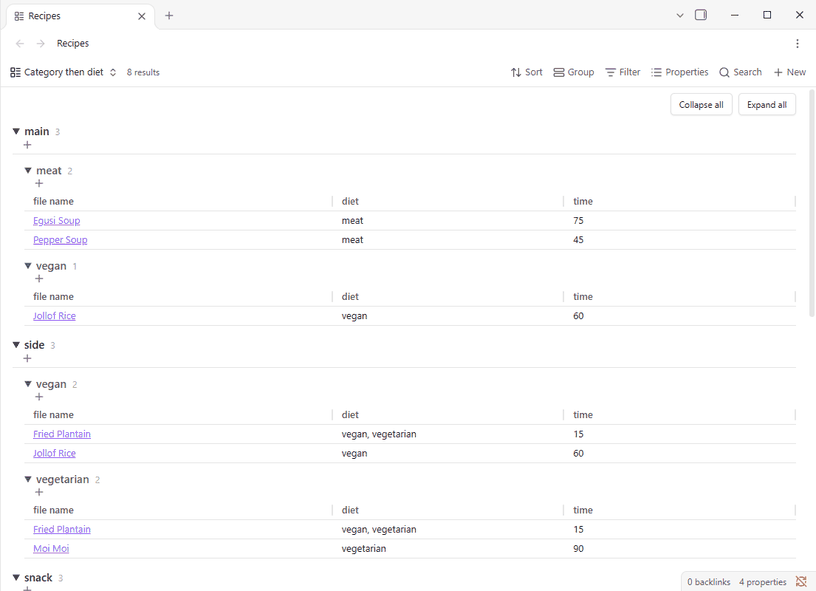Click Expand all button
The width and height of the screenshot is (816, 591).
[x=767, y=105]
